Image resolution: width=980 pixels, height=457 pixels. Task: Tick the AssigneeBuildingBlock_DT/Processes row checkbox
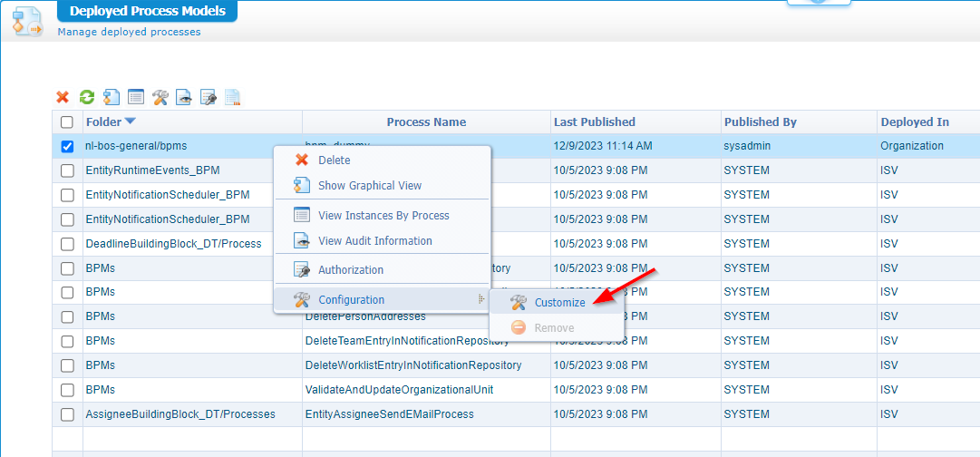click(67, 414)
